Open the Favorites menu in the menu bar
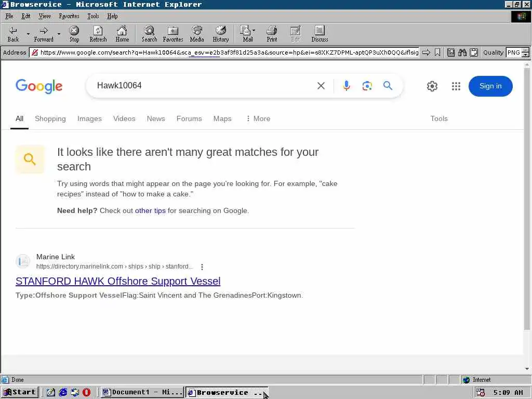The height and width of the screenshot is (399, 532). click(x=69, y=16)
